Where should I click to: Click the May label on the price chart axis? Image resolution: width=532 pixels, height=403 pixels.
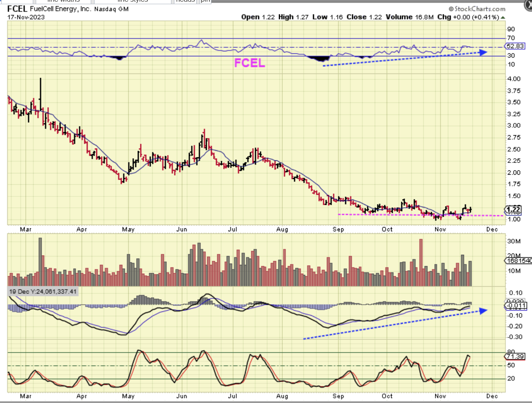(x=128, y=230)
